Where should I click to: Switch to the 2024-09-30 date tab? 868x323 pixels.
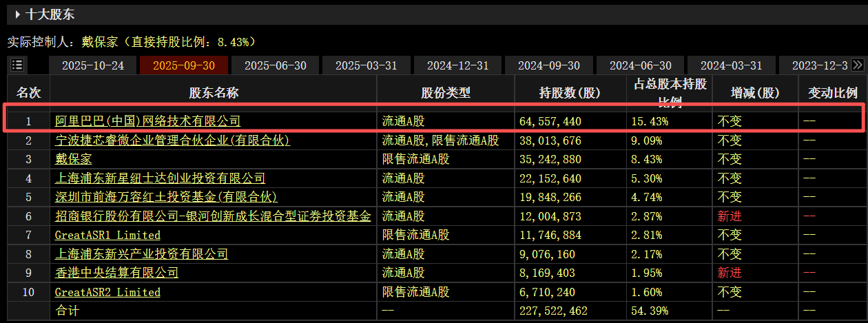[549, 65]
